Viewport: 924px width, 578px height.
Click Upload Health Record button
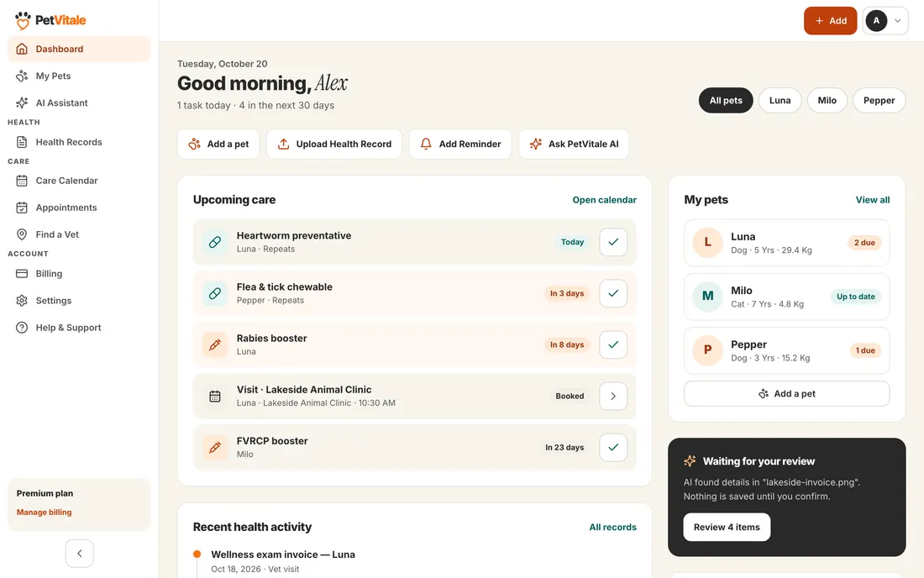(334, 144)
